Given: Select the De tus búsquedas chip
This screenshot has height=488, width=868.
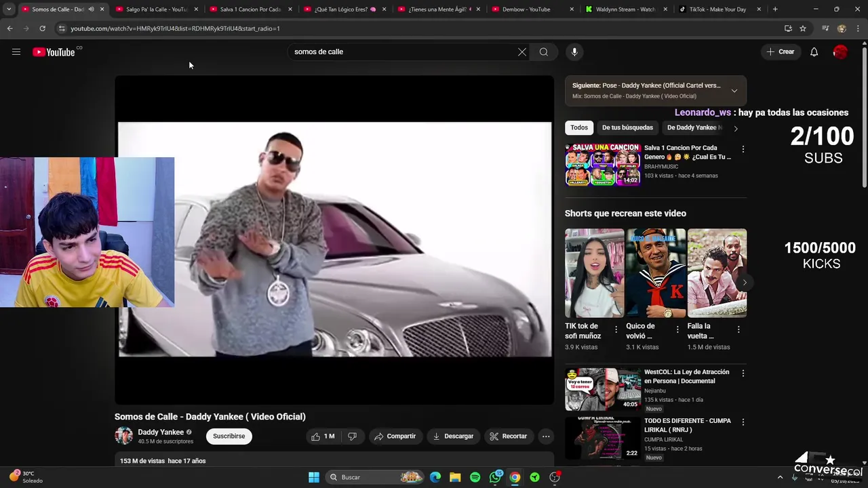Looking at the screenshot, I should (627, 127).
